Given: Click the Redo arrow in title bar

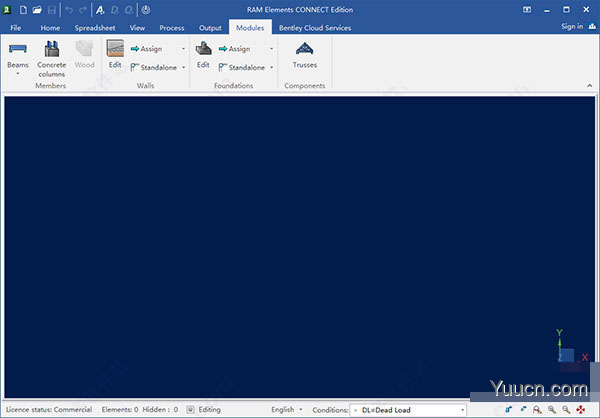Looking at the screenshot, I should (x=83, y=10).
